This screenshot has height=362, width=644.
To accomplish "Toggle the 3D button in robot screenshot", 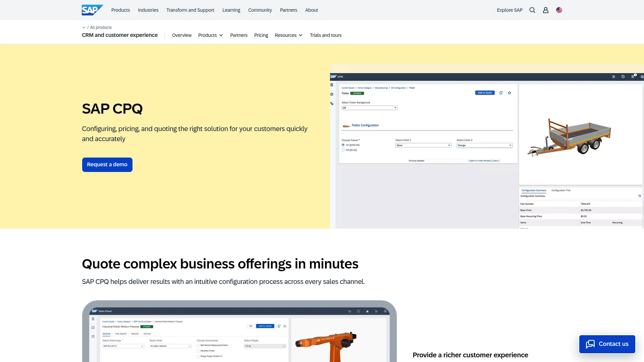I will pos(251,326).
